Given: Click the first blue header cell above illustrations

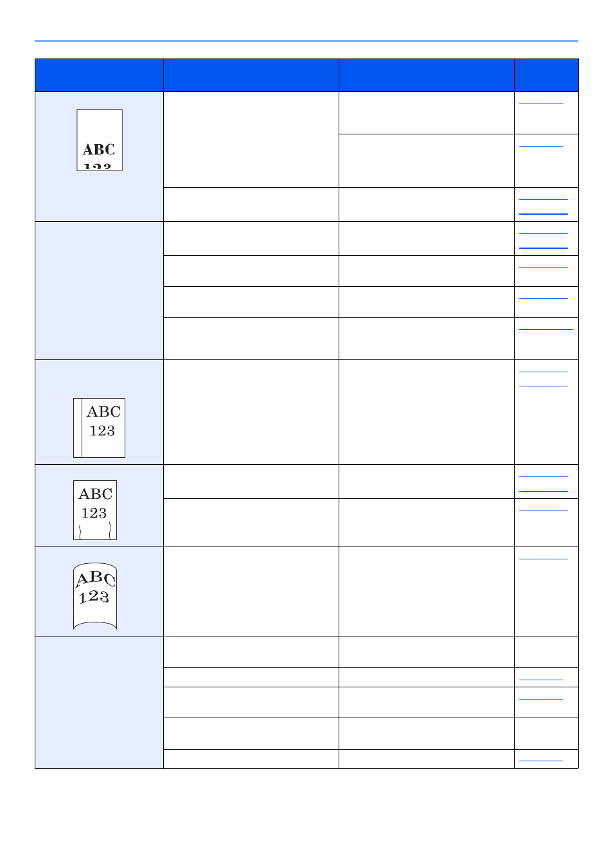Looking at the screenshot, I should [x=99, y=75].
